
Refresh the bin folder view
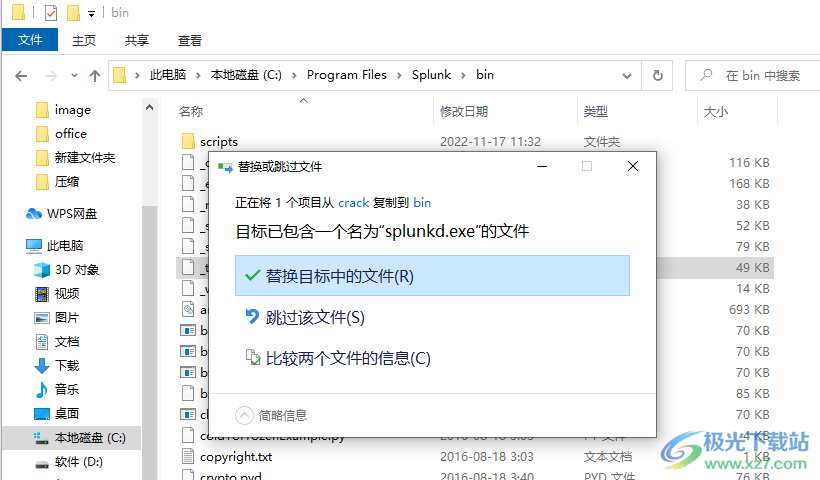pos(657,76)
